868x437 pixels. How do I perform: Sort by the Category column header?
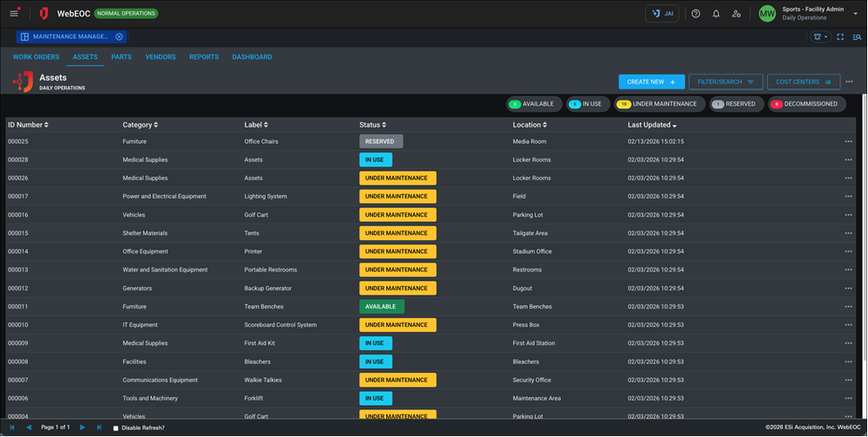click(x=140, y=125)
